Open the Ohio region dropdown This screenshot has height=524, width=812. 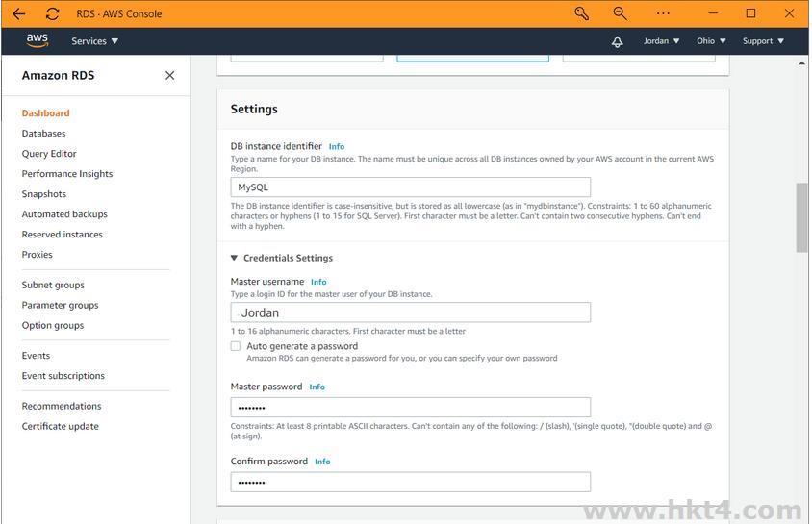(711, 41)
